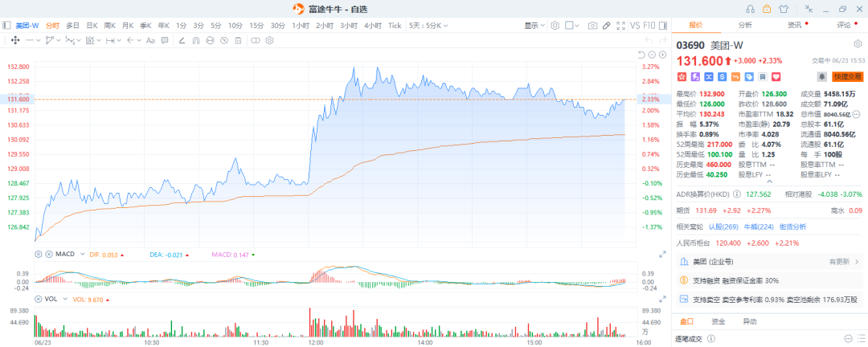The height and width of the screenshot is (347, 868).
Task: Expand horizontal line tool options arrow
Action: (x=38, y=40)
